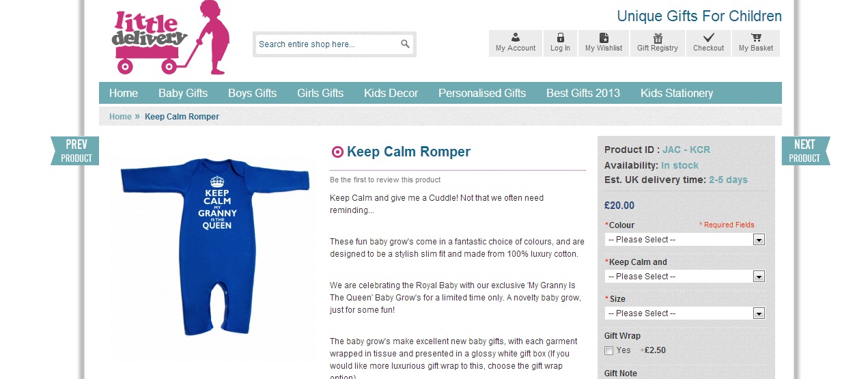Click the search magnifier icon

coord(405,44)
